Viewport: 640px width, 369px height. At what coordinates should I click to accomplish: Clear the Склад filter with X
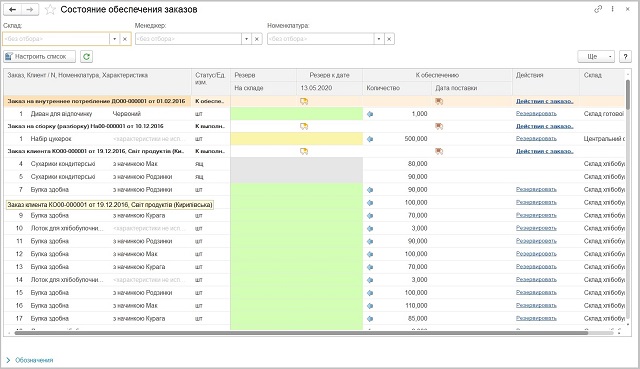coord(125,39)
